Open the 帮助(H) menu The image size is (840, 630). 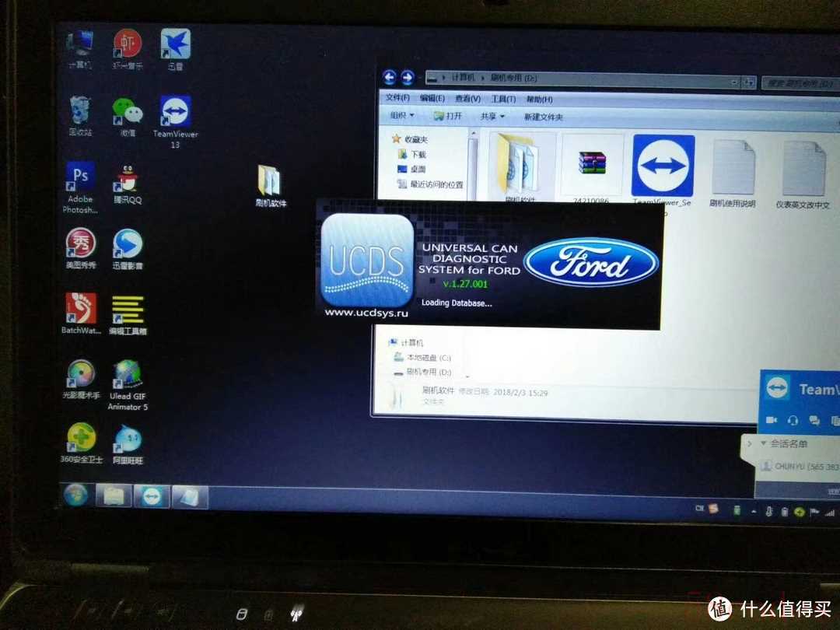click(540, 100)
